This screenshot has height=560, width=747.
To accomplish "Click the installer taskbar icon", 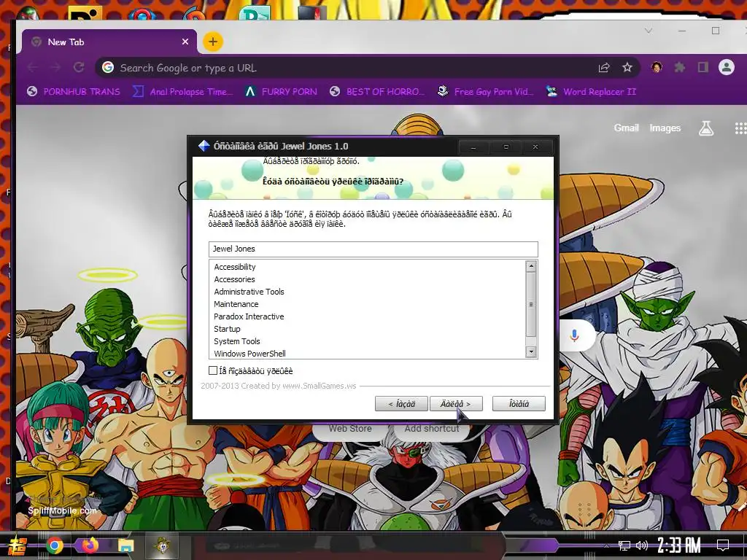I will tap(163, 545).
